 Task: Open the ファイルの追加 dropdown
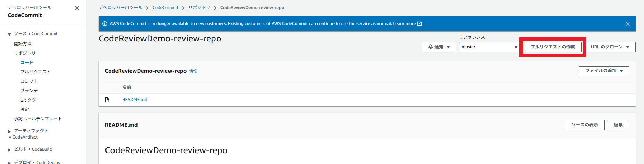click(x=604, y=71)
